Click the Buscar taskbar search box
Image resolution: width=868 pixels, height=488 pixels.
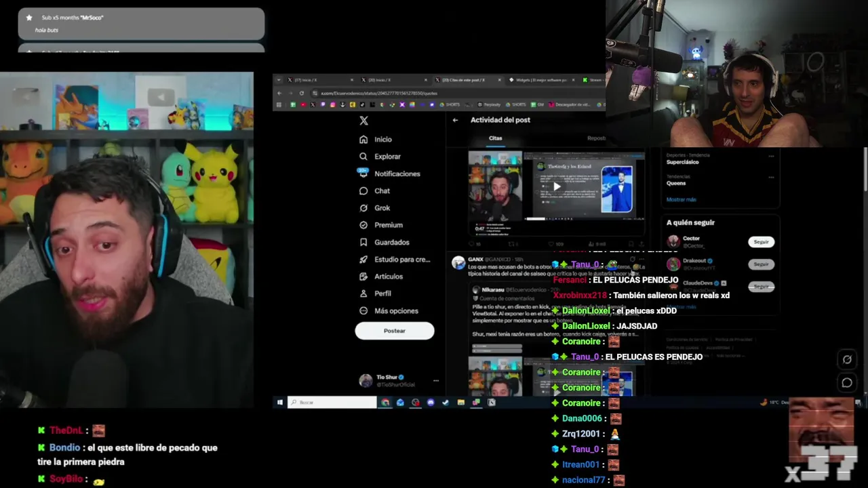tap(332, 403)
